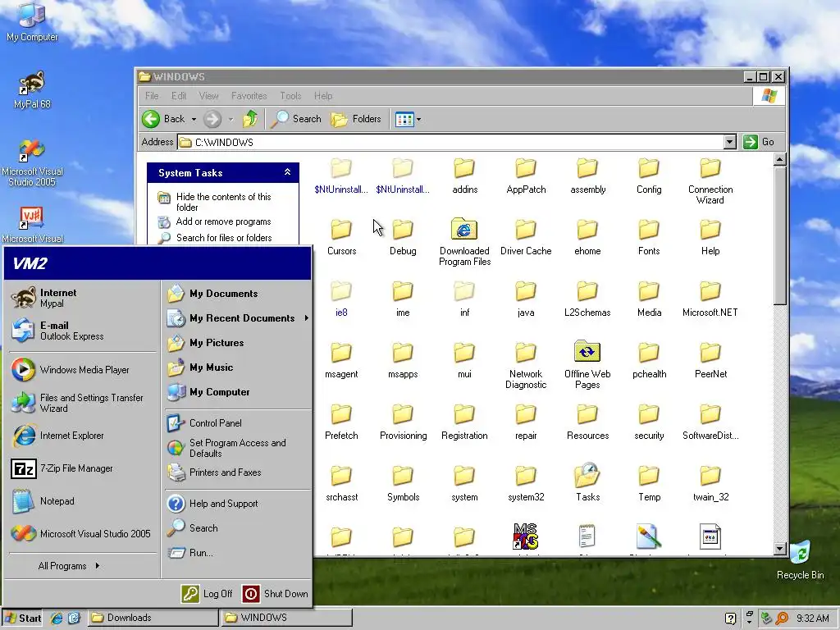840x630 pixels.
Task: Launch Outlook Express E-mail from Start menu
Action: click(x=83, y=331)
